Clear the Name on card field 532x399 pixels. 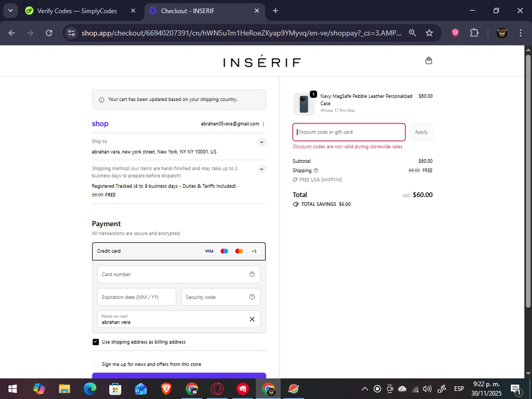coord(252,319)
